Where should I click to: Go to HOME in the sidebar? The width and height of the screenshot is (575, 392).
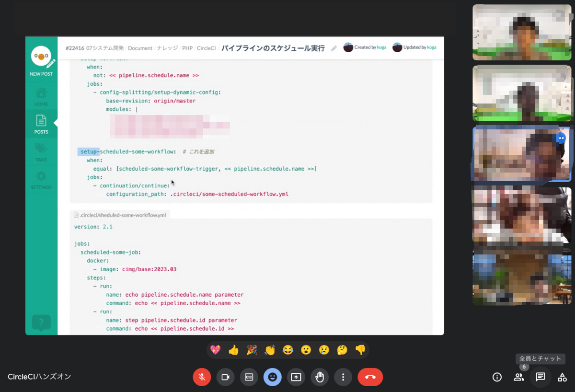click(x=41, y=97)
